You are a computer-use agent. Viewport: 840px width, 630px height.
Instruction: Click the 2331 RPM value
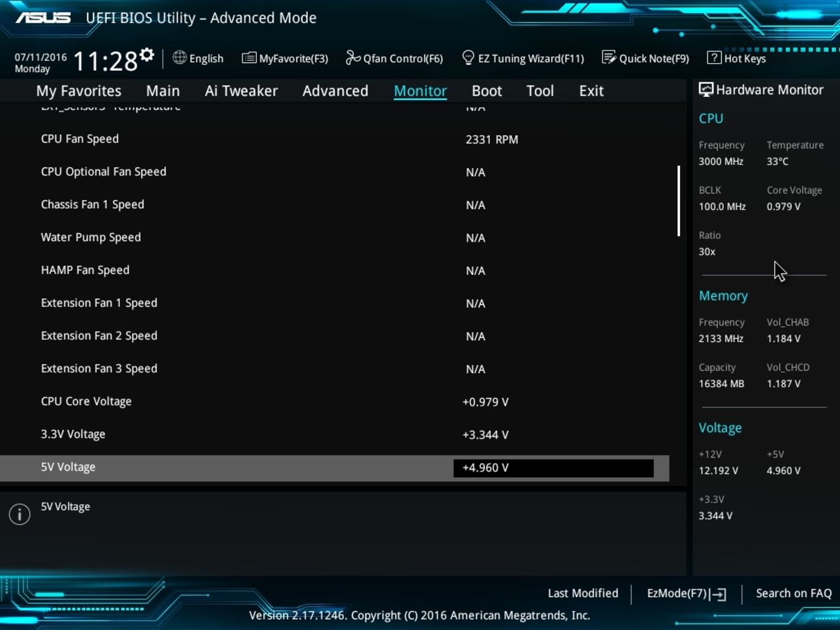492,140
